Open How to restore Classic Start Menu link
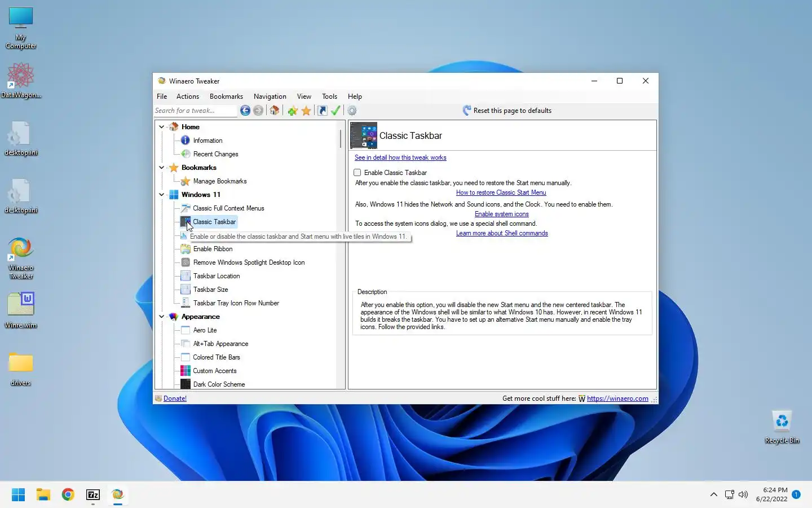Screen dimensions: 812x508 [501, 192]
